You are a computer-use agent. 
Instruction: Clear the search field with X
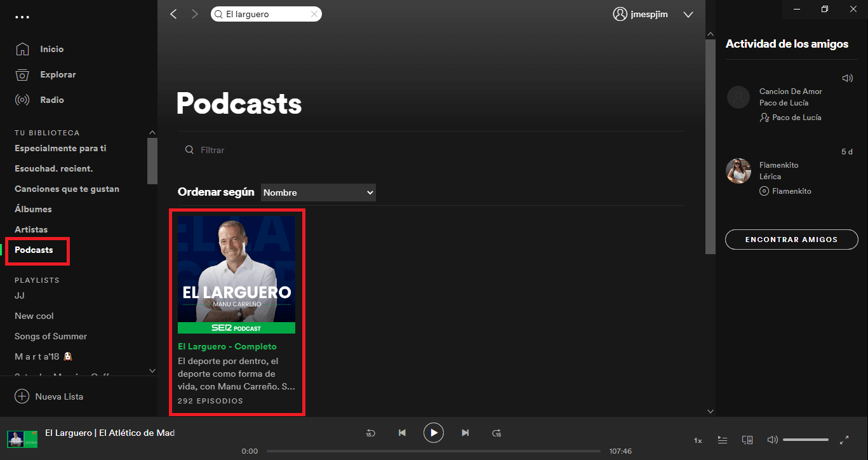[x=314, y=14]
